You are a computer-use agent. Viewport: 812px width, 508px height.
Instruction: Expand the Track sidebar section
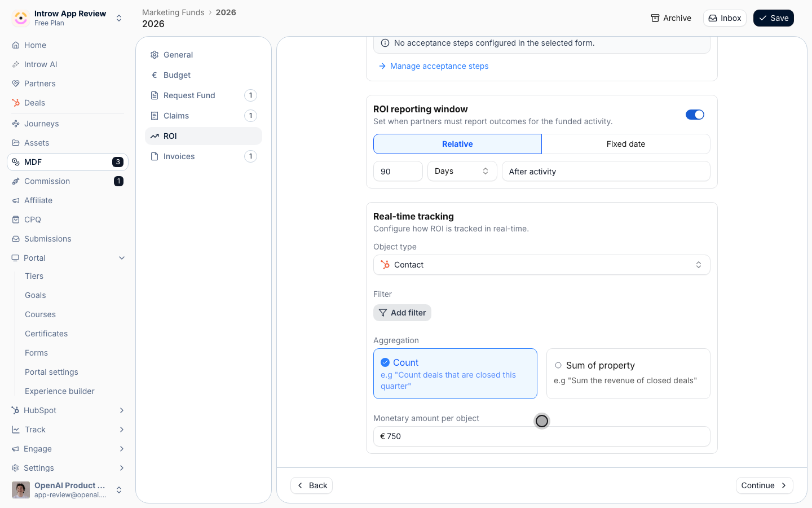coord(122,430)
